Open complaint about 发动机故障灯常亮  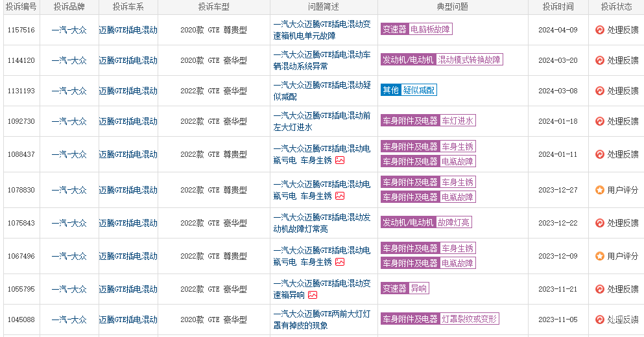click(x=322, y=223)
